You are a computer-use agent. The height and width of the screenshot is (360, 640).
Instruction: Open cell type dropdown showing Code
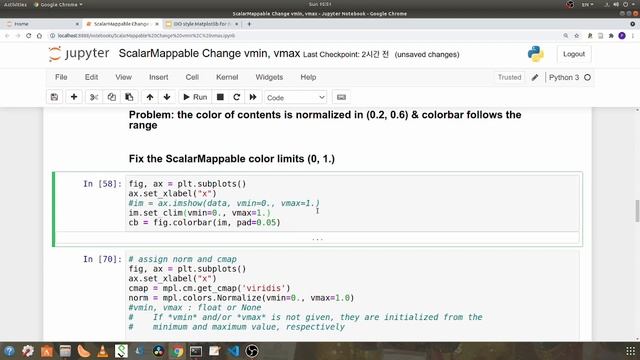(x=296, y=98)
